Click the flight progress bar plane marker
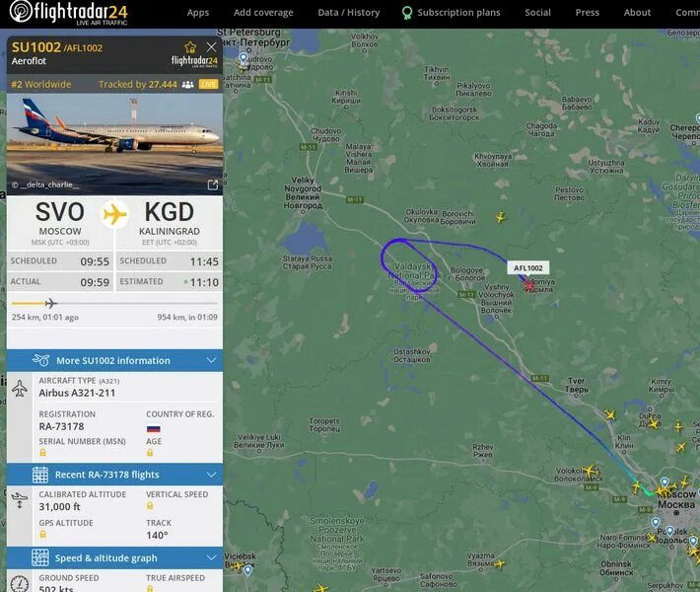 51,303
